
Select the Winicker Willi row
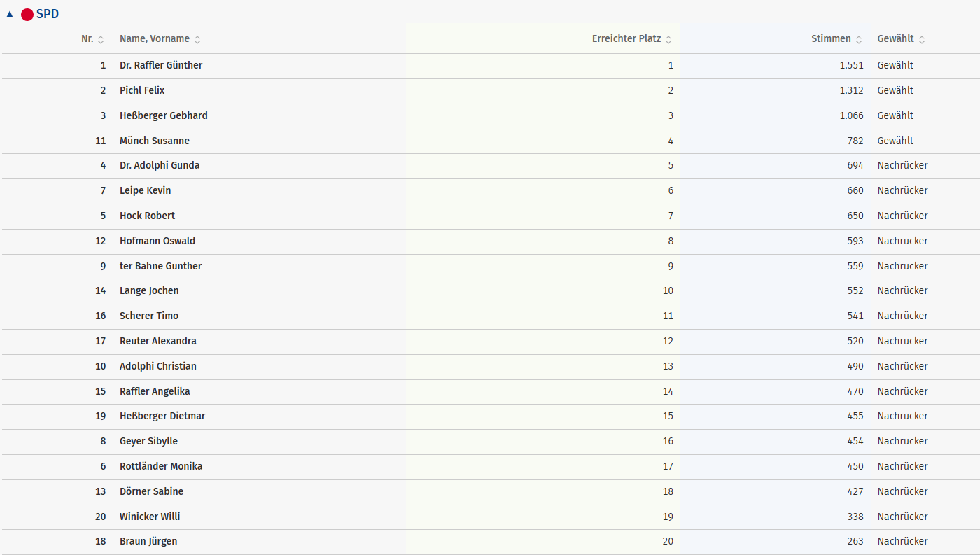coord(150,517)
